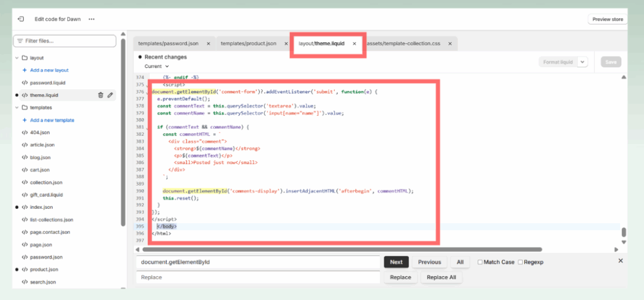Image resolution: width=644 pixels, height=300 pixels.
Task: Close the template-collection.css tab
Action: 450,43
